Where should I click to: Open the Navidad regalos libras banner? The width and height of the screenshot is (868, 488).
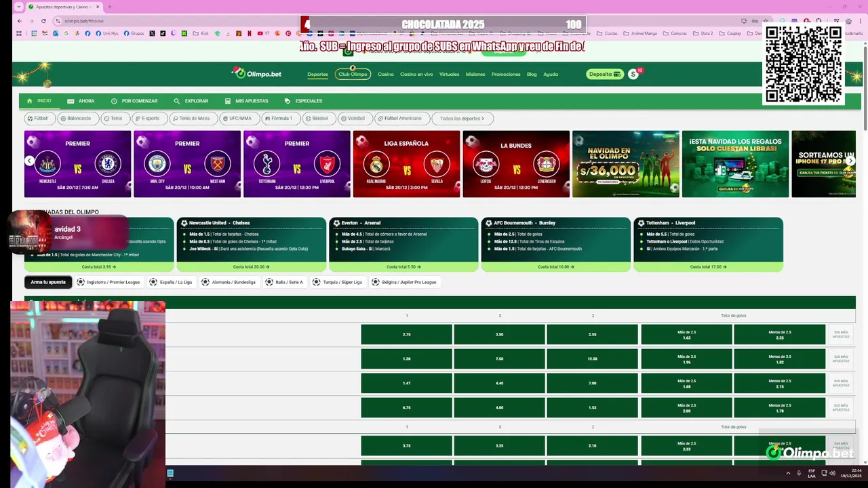pyautogui.click(x=736, y=164)
